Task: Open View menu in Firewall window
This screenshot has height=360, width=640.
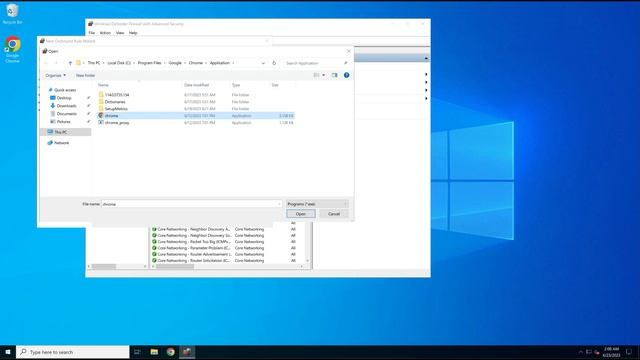Action: (120, 33)
